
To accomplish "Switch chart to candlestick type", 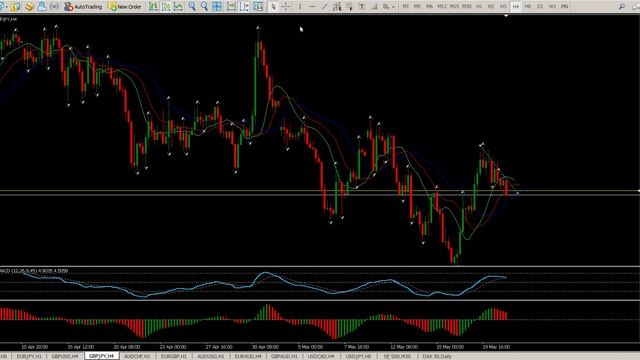I will [x=166, y=7].
